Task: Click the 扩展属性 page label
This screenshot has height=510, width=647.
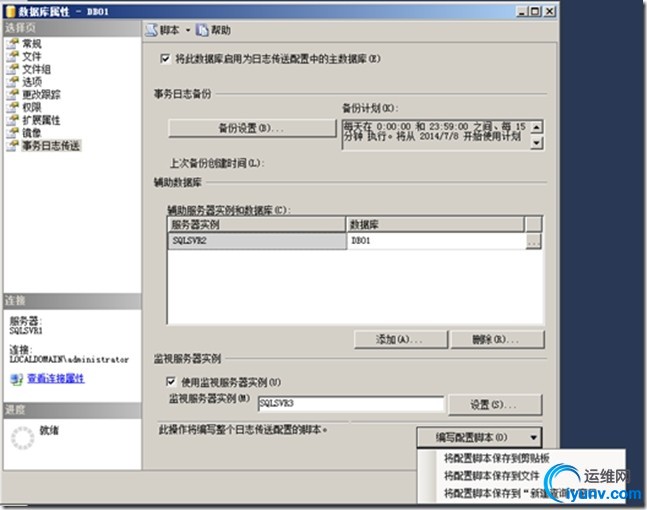Action: [41, 120]
